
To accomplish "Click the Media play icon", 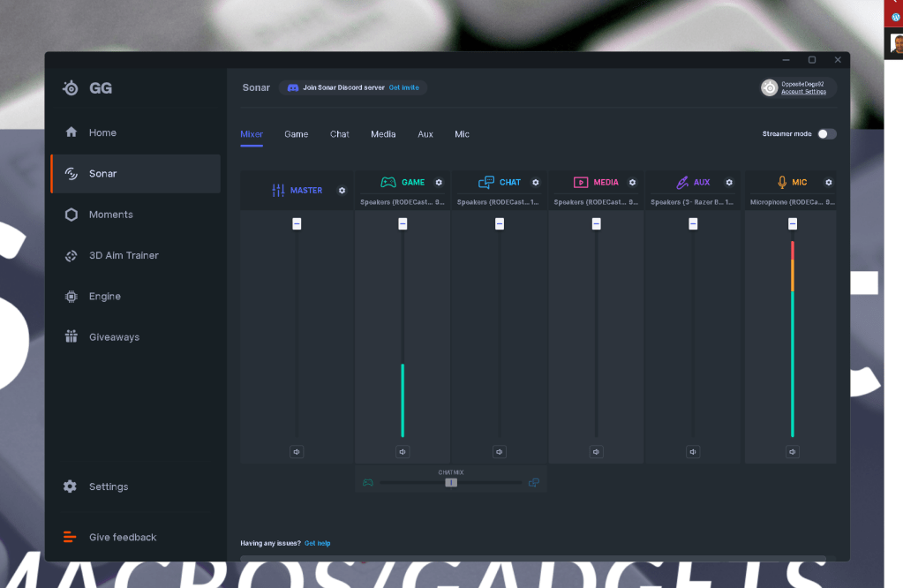I will [581, 182].
